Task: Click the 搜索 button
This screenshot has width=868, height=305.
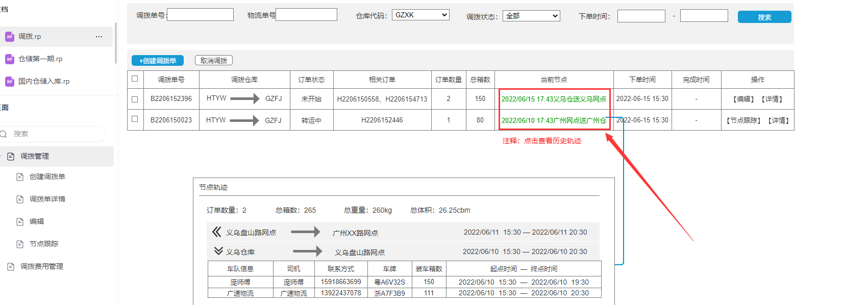Action: [764, 17]
